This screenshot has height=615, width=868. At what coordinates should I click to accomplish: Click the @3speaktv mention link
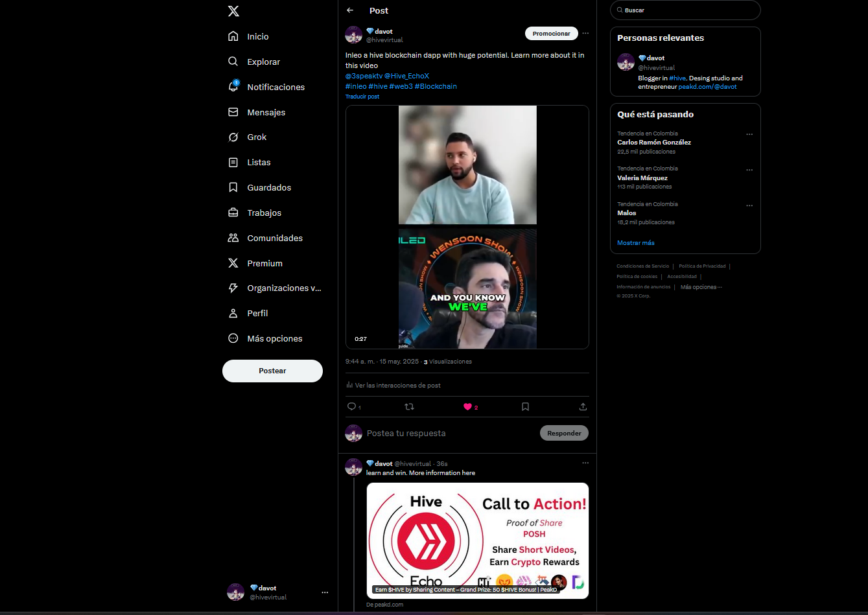point(364,76)
